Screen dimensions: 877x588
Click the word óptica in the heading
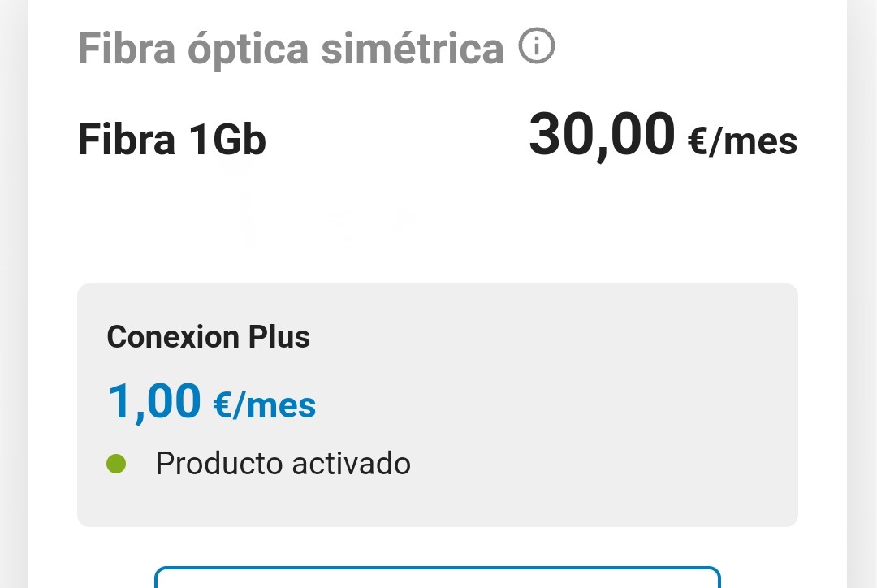pos(248,50)
